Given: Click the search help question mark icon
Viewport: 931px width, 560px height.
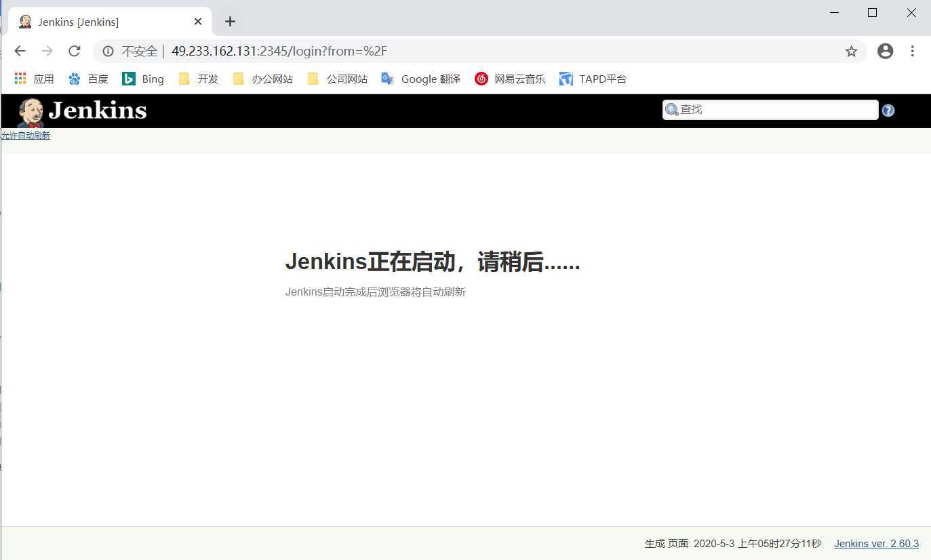Looking at the screenshot, I should 888,111.
